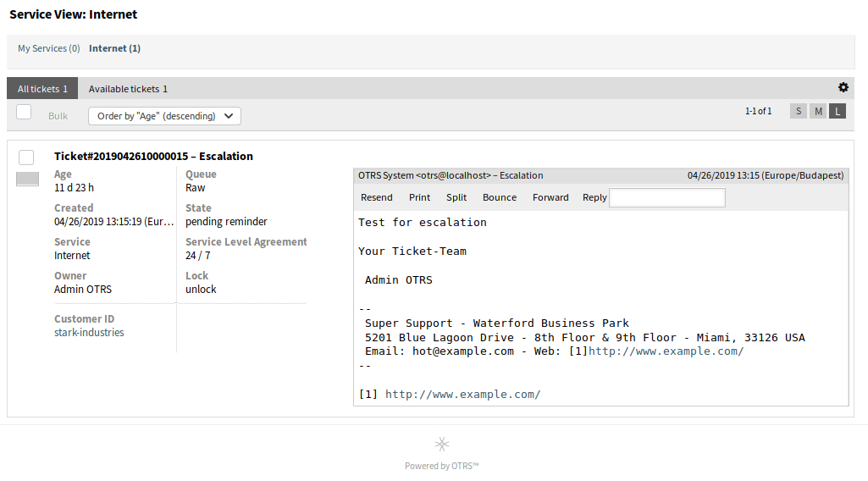Click the article date 04/26/2019 13:15

point(766,175)
